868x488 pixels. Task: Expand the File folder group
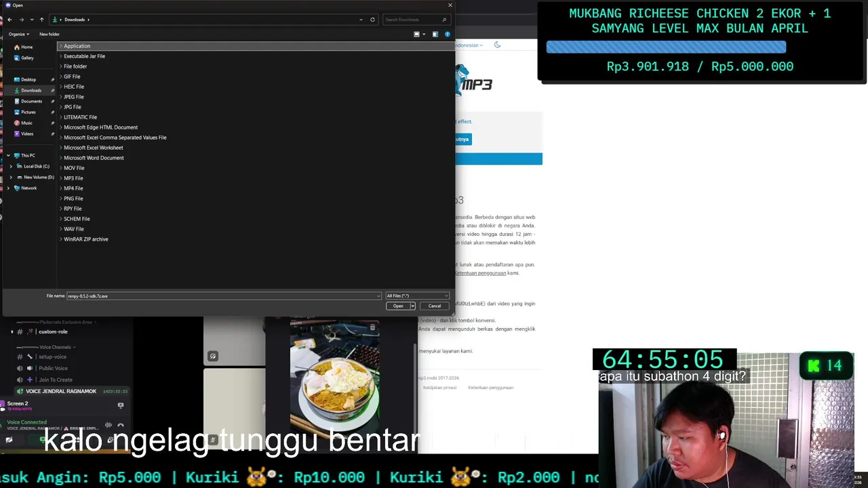click(x=61, y=66)
